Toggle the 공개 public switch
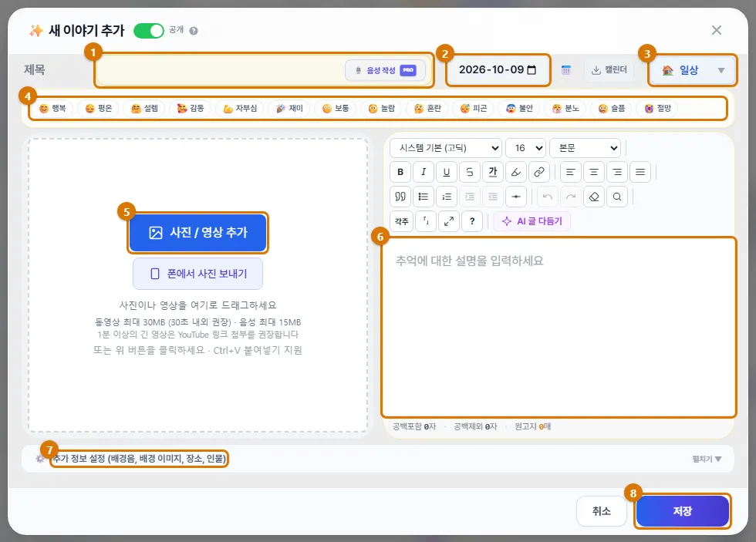Screen dimensions: 756x542 [x=148, y=31]
